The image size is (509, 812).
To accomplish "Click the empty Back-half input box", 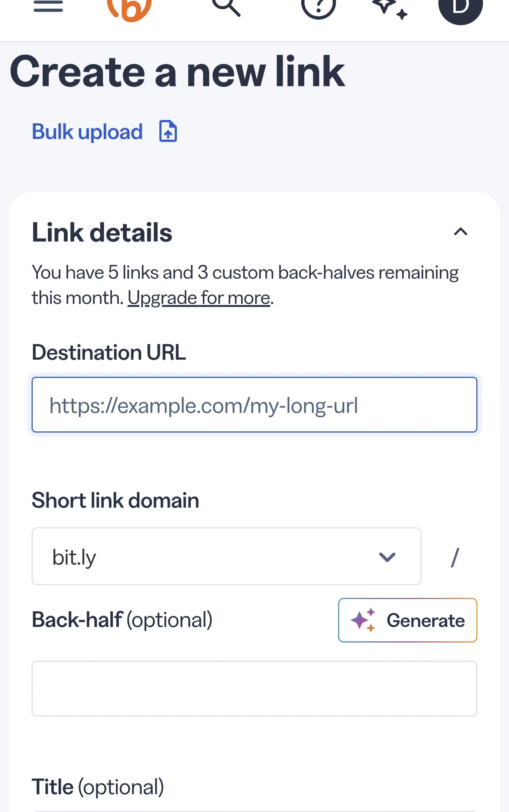I will point(254,689).
